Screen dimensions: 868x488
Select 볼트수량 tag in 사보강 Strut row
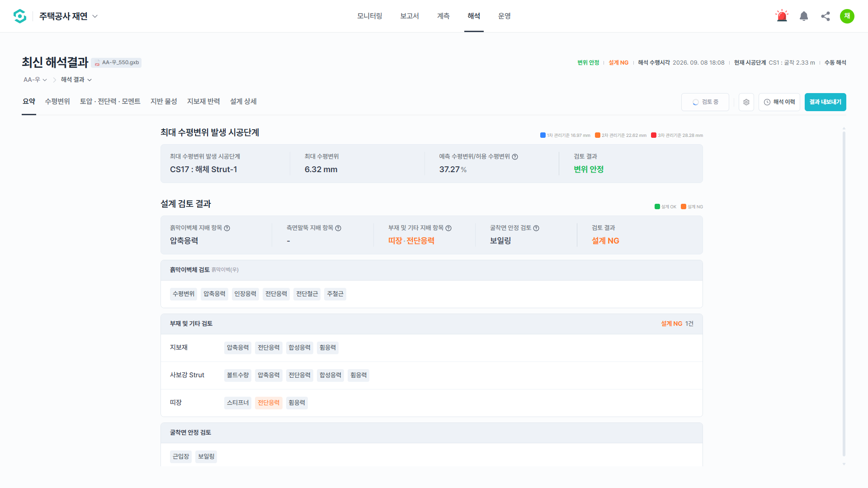click(238, 375)
